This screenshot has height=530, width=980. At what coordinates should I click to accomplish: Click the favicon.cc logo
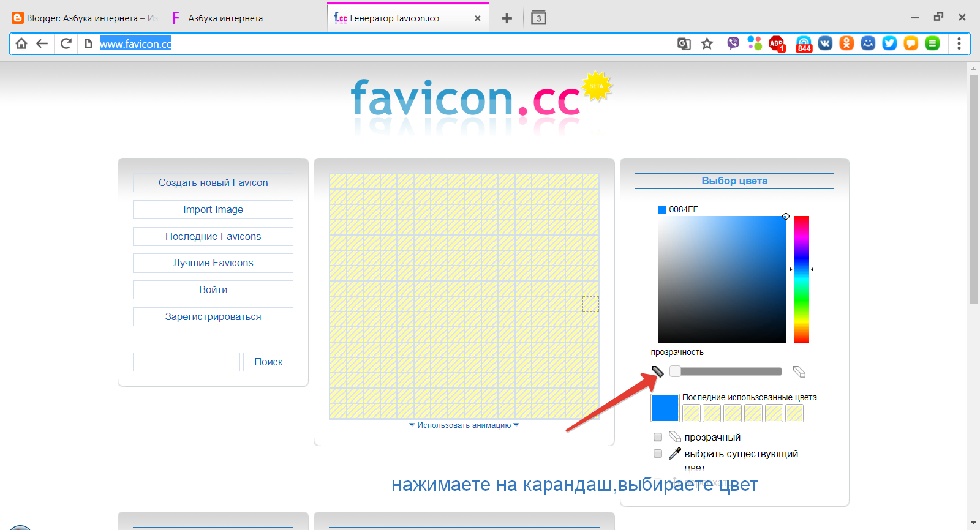480,99
